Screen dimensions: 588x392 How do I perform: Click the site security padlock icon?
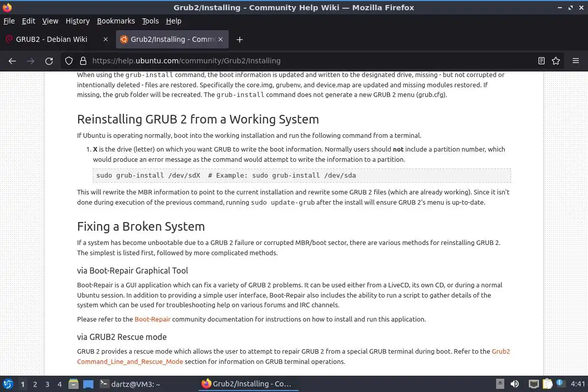click(83, 61)
